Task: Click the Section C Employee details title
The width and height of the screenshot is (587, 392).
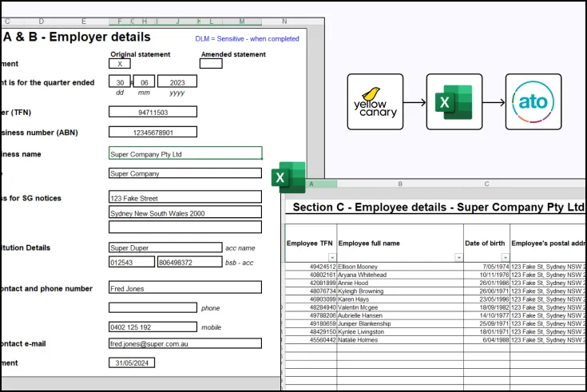Action: [x=438, y=207]
